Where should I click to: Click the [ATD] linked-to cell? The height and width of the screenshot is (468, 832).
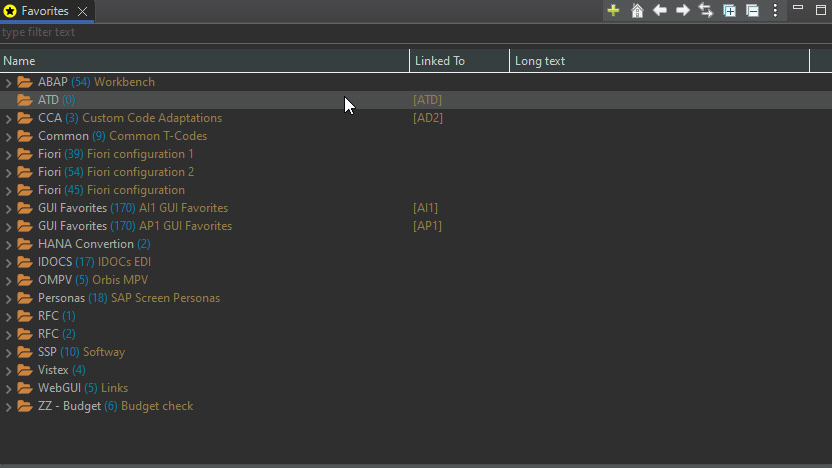coord(428,100)
